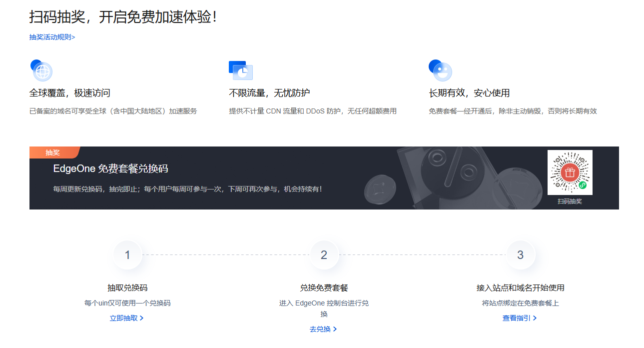
Task: Click the heading 长期有效，安心使用
Action: (469, 93)
